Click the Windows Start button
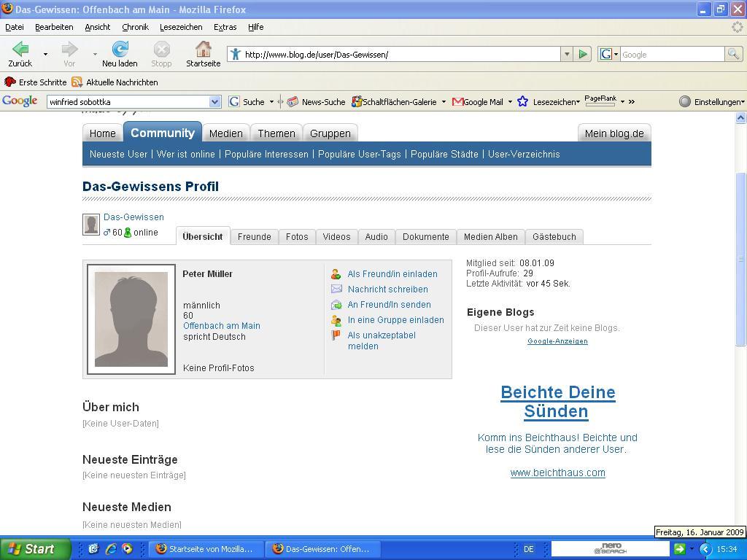This screenshot has width=747, height=560. (35, 549)
